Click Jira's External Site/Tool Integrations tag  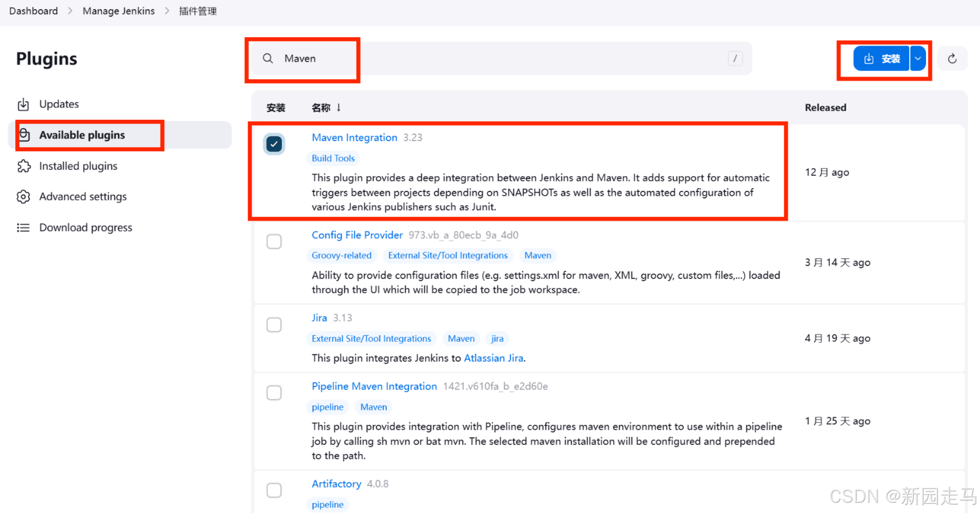tap(371, 339)
